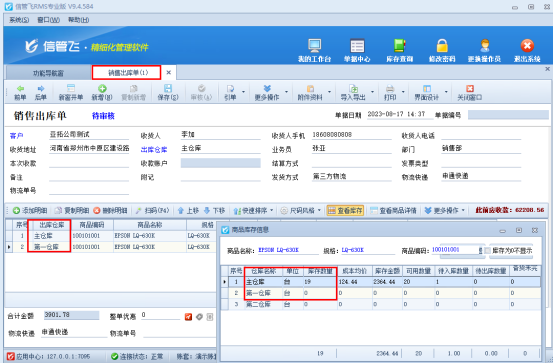
Task: Open the 尺码风格 dropdown
Action: pyautogui.click(x=301, y=211)
